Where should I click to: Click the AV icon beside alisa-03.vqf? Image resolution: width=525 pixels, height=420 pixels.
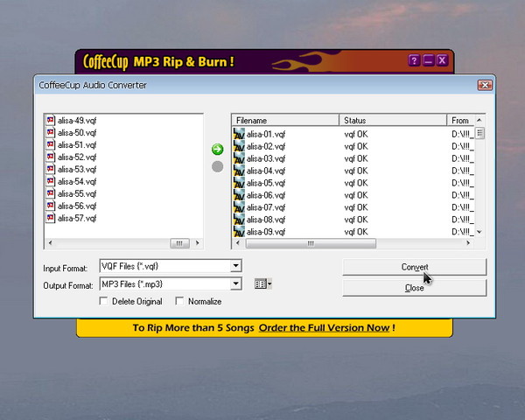coord(239,158)
